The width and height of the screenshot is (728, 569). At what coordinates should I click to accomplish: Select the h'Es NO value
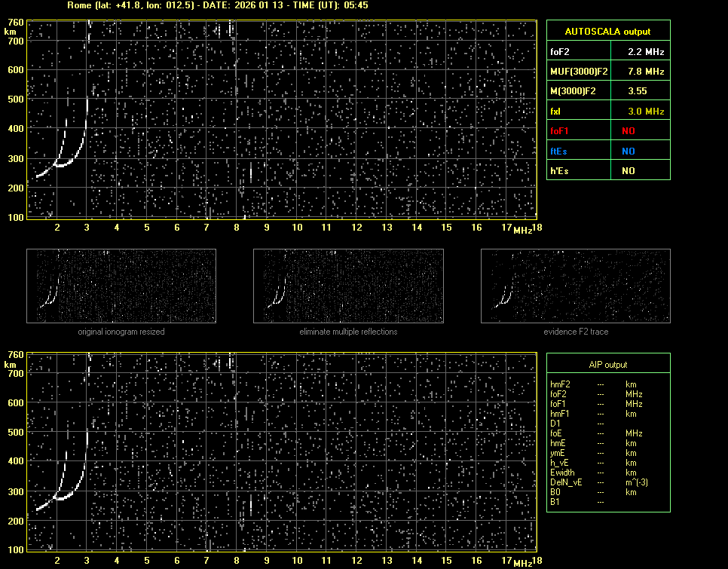point(628,171)
